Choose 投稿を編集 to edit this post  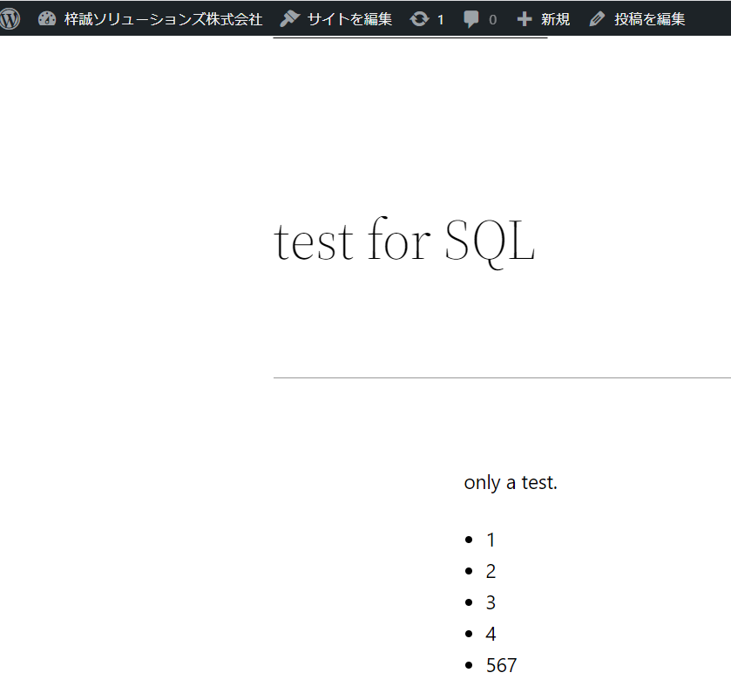pos(649,19)
